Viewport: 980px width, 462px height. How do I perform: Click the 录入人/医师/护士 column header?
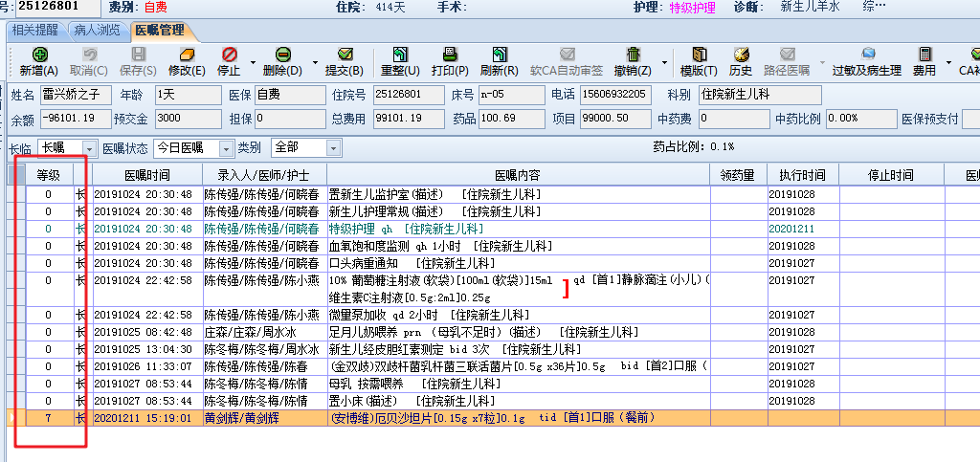click(264, 175)
